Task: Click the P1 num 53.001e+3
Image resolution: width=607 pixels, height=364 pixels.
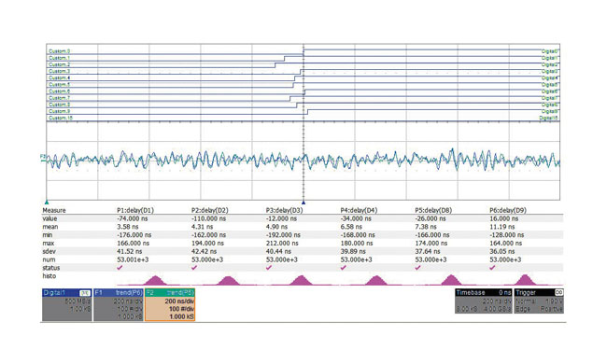Action: [x=133, y=259]
